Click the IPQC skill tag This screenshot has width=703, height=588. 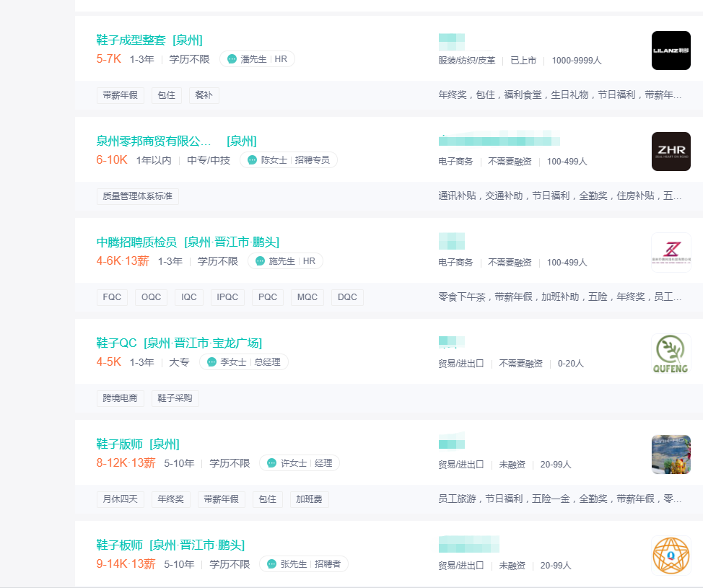coord(227,297)
